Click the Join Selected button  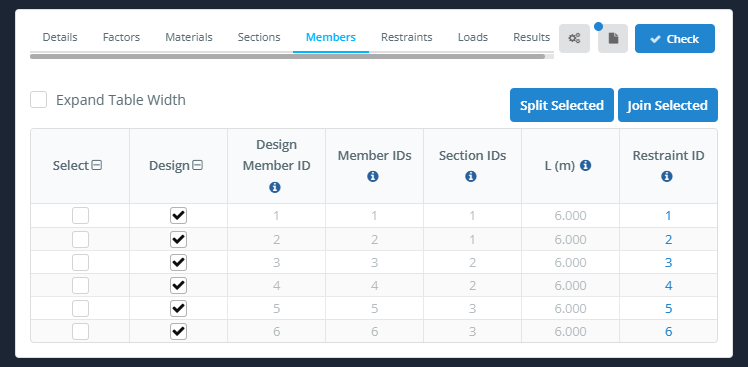668,105
